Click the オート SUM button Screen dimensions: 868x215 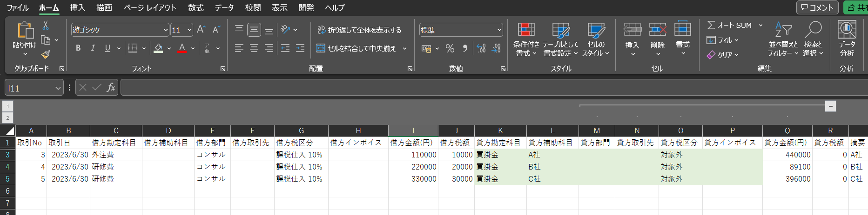(729, 26)
